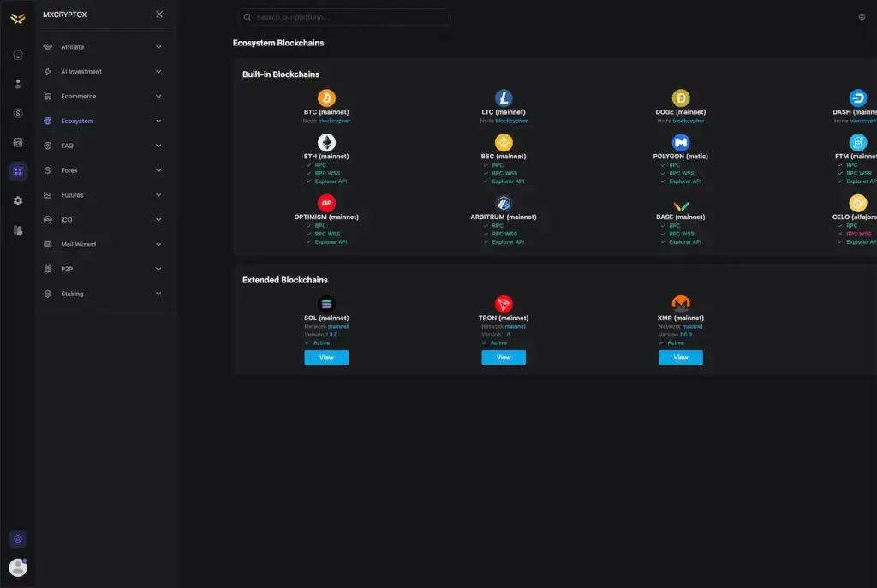Click the POLYGON matic icon
The width and height of the screenshot is (877, 588).
pos(681,142)
